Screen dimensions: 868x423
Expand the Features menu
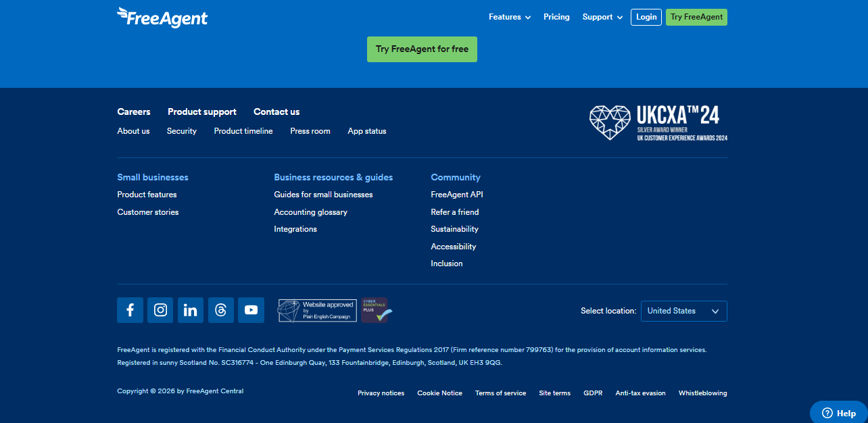click(509, 17)
